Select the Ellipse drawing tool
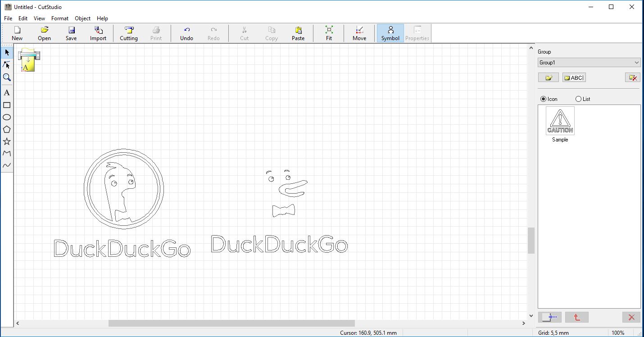This screenshot has width=644, height=337. coord(7,117)
